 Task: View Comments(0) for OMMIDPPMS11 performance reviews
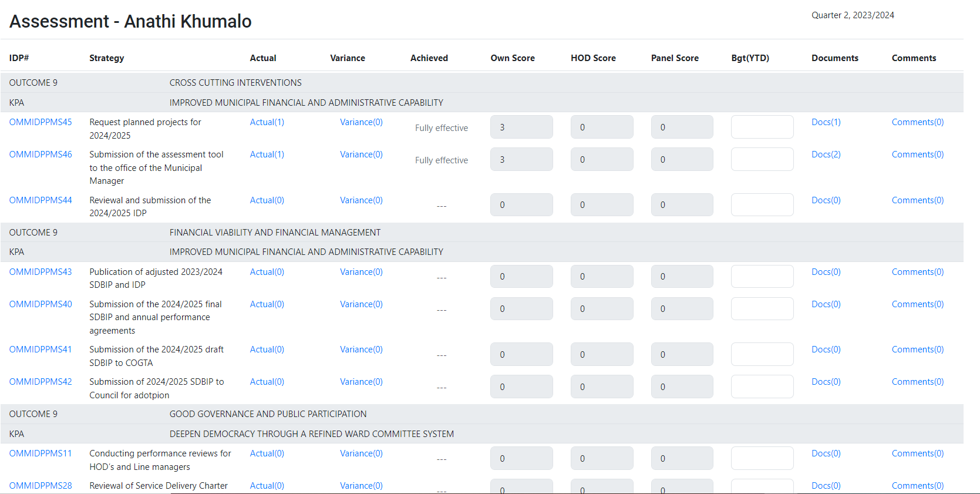(x=917, y=453)
